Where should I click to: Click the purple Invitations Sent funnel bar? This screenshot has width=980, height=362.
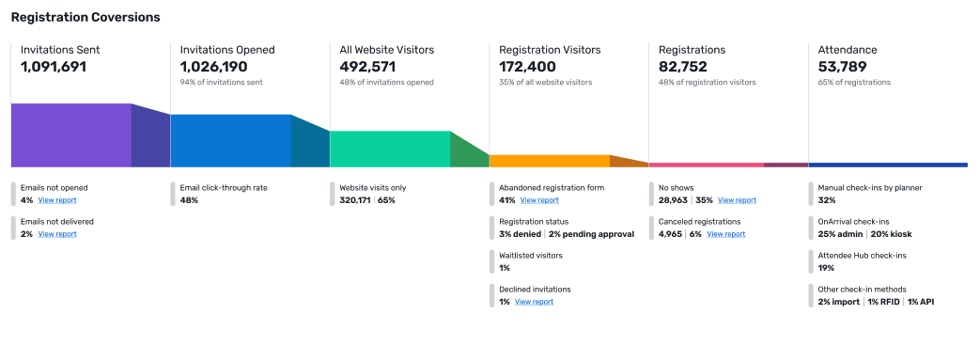pyautogui.click(x=71, y=135)
